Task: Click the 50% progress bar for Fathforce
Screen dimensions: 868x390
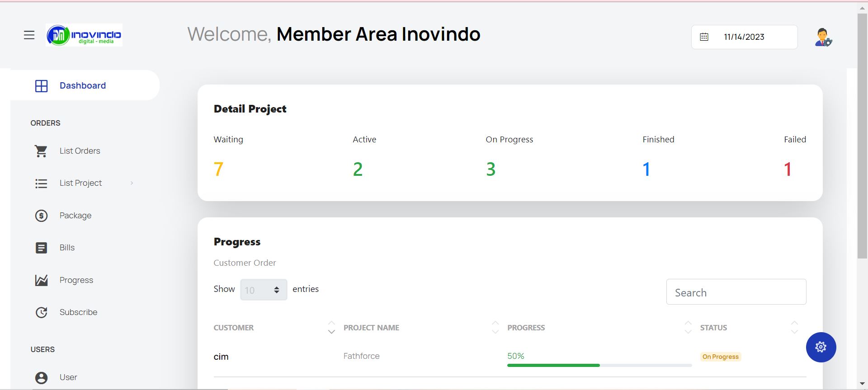Action: click(x=599, y=365)
